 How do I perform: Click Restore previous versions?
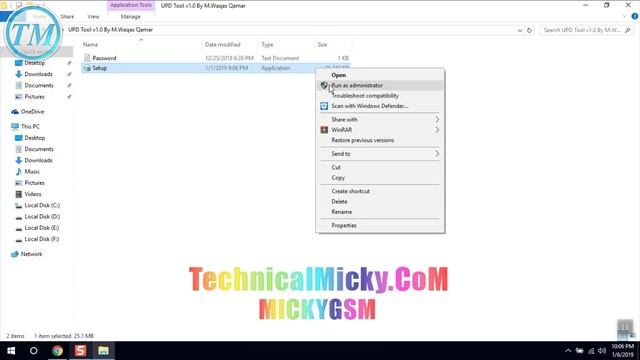point(380,140)
